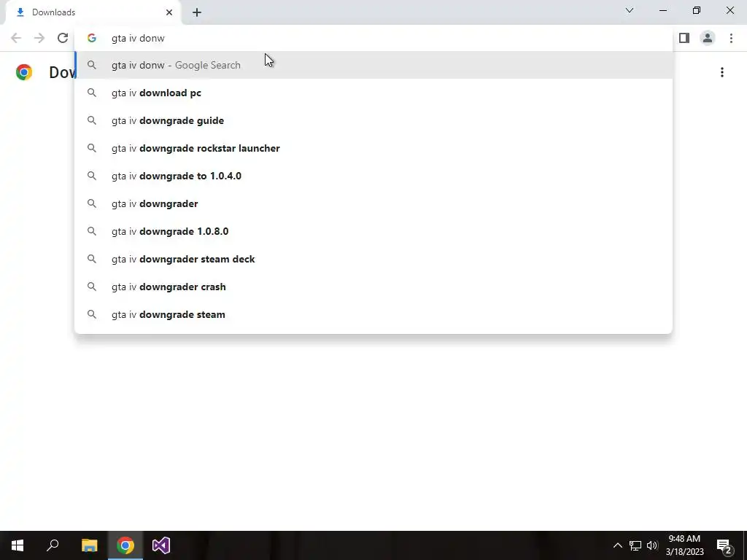The height and width of the screenshot is (560, 747).
Task: Choose 'gta iv download pc' suggestion
Action: point(373,93)
